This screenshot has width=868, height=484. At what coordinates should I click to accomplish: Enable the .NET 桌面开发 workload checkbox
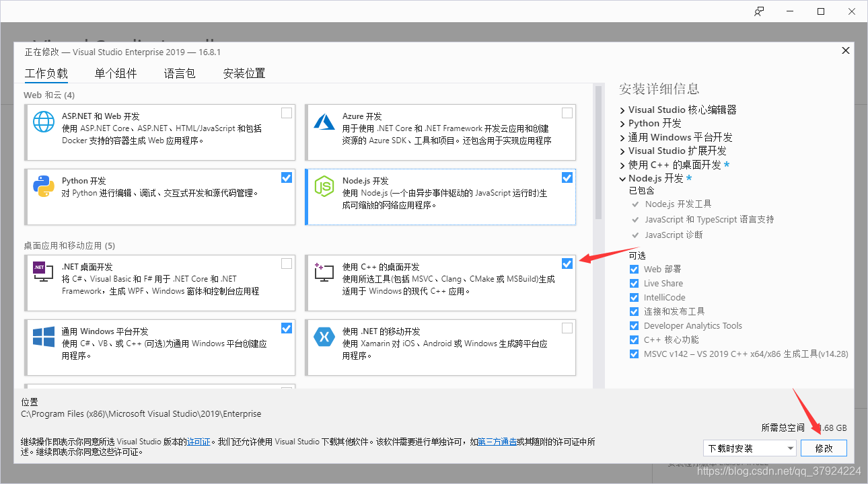(x=287, y=264)
